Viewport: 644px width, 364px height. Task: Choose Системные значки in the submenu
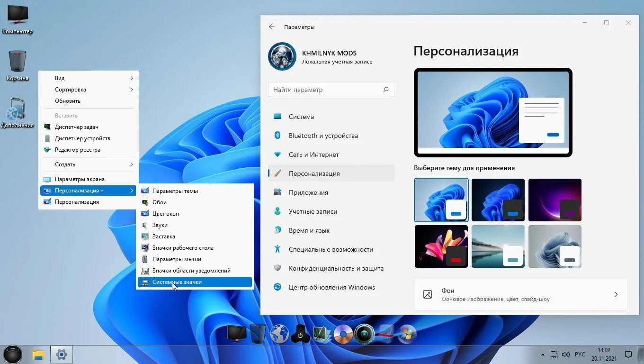pyautogui.click(x=195, y=282)
